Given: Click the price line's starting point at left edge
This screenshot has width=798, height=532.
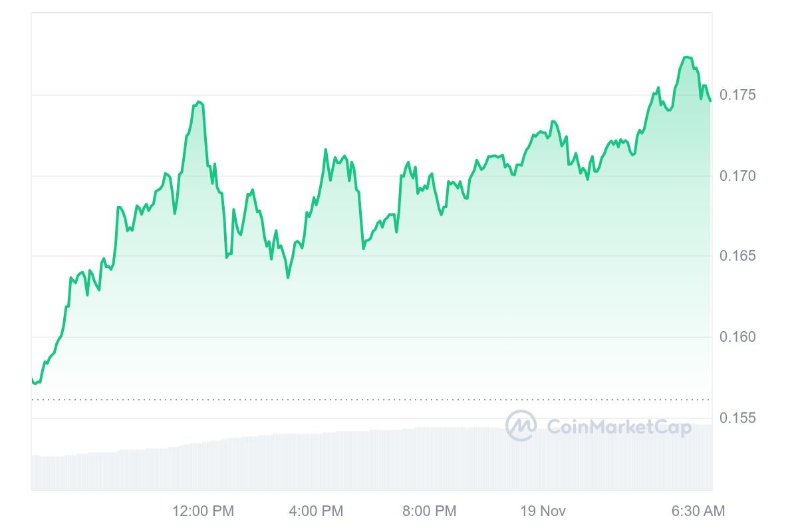Looking at the screenshot, I should pyautogui.click(x=32, y=379).
